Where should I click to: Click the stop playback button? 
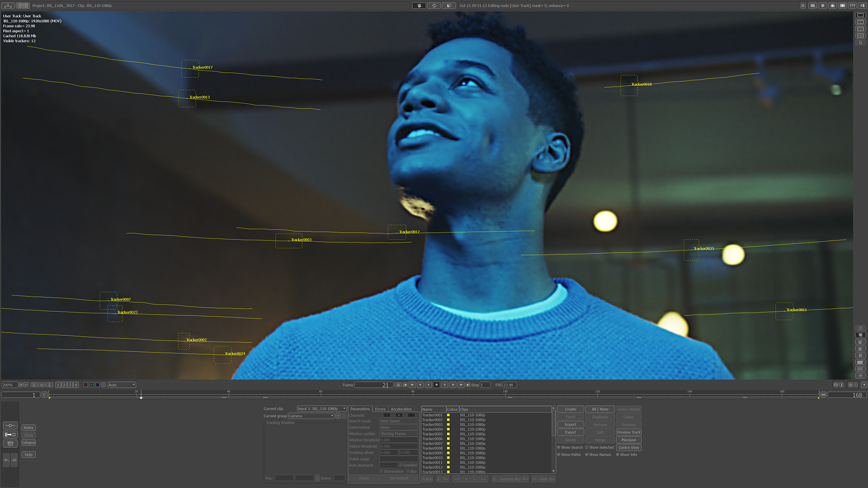436,385
